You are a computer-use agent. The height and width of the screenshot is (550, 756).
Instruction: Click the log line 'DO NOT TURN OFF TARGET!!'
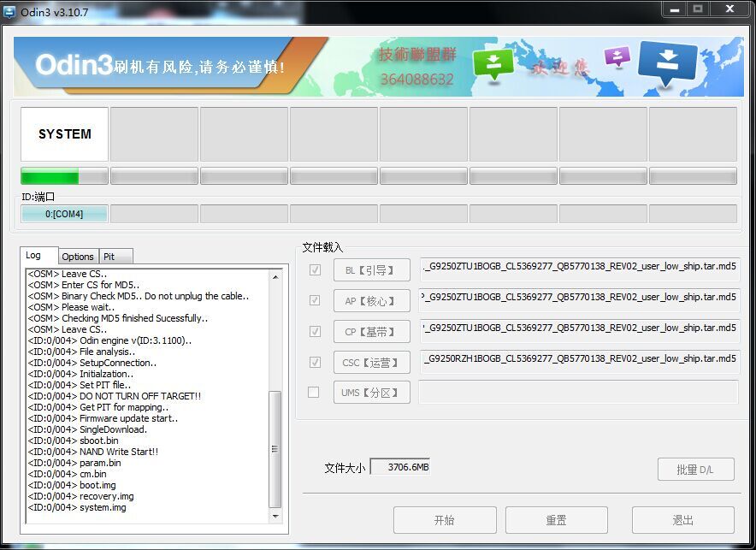(x=115, y=396)
